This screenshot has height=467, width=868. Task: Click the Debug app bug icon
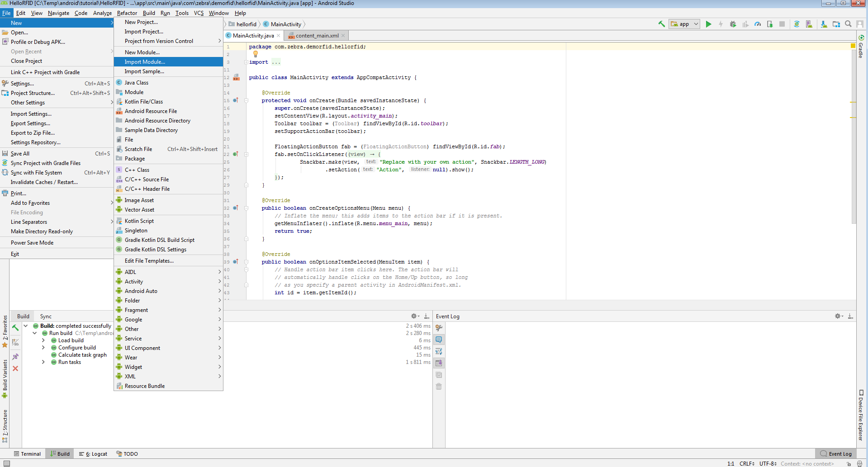tap(733, 24)
